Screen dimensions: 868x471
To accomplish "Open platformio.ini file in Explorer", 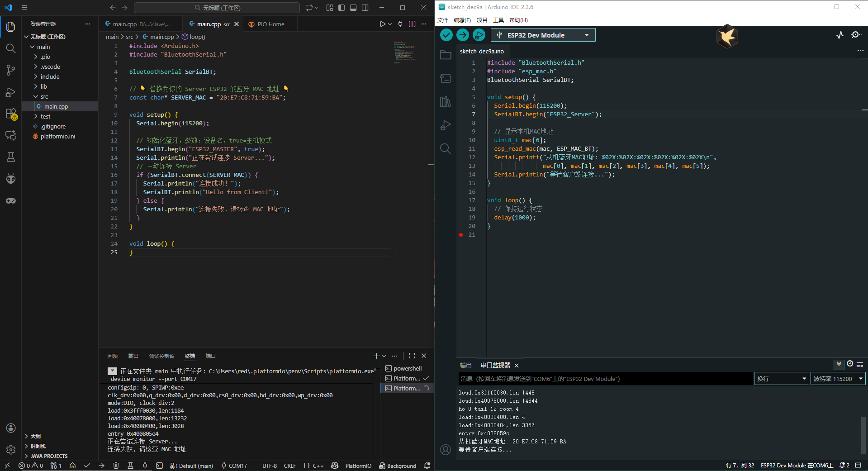I will (x=58, y=136).
